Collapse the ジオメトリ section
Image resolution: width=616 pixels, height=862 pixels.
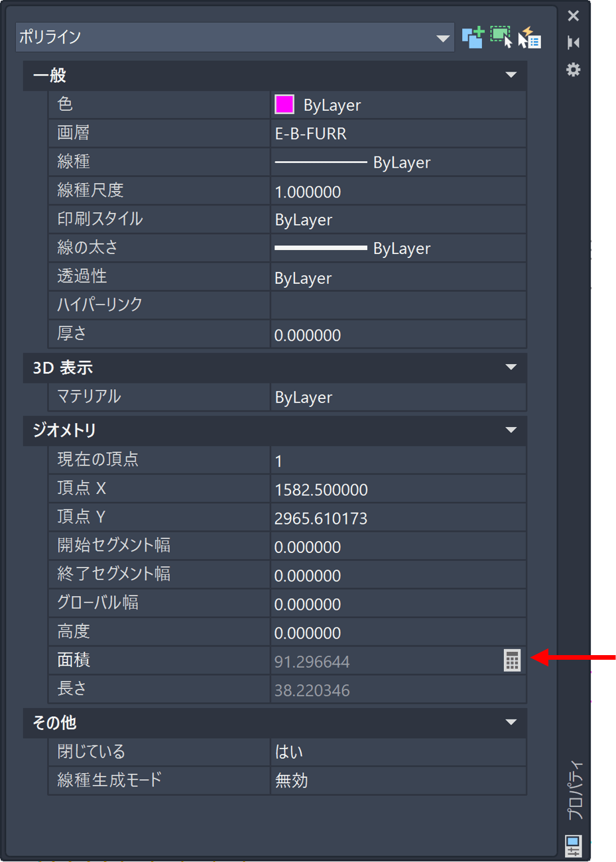511,430
